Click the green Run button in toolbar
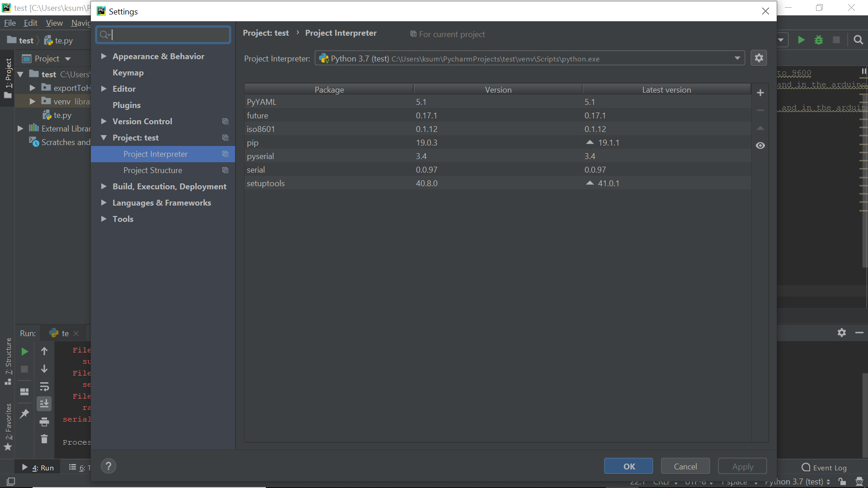Image resolution: width=868 pixels, height=488 pixels. pos(801,40)
